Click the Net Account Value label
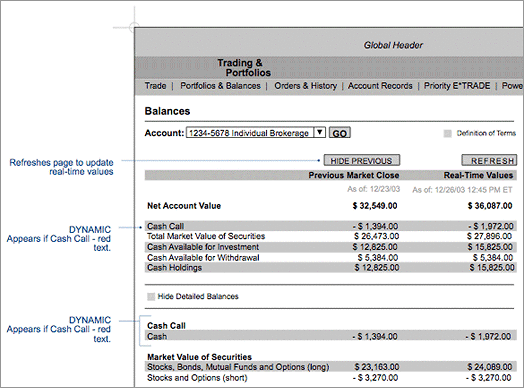This screenshot has width=524, height=388. point(184,206)
